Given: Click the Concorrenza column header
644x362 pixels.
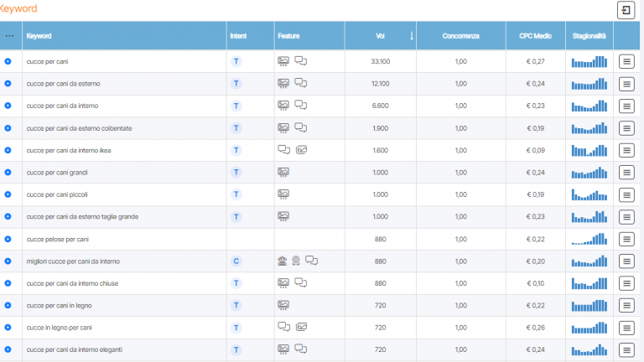Looking at the screenshot, I should coord(460,36).
